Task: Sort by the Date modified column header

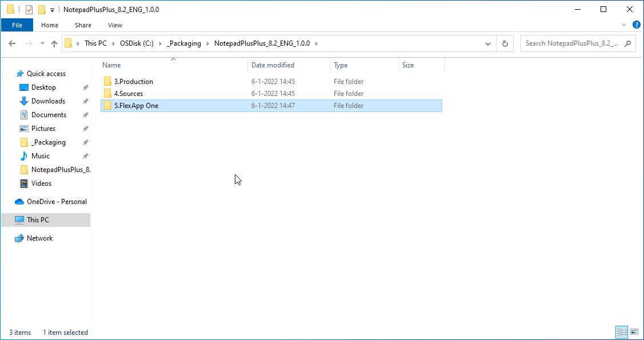Action: click(273, 65)
